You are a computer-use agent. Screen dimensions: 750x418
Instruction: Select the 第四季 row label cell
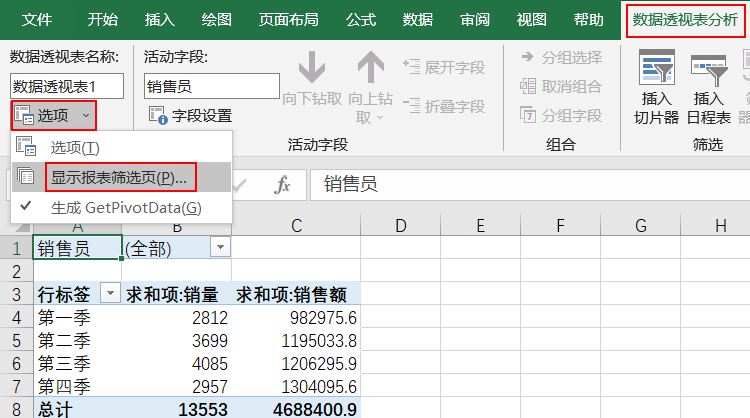[77, 385]
